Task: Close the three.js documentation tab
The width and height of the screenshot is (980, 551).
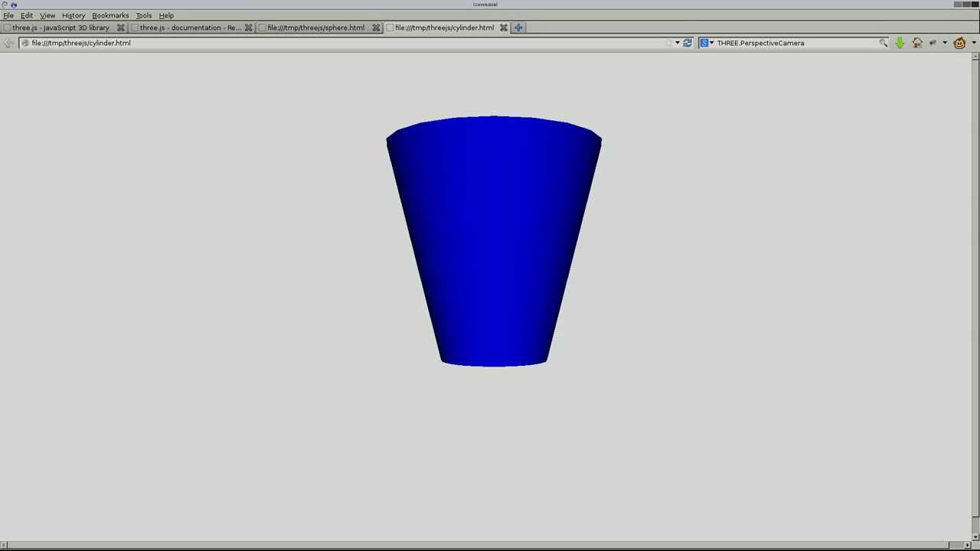Action: (x=248, y=28)
